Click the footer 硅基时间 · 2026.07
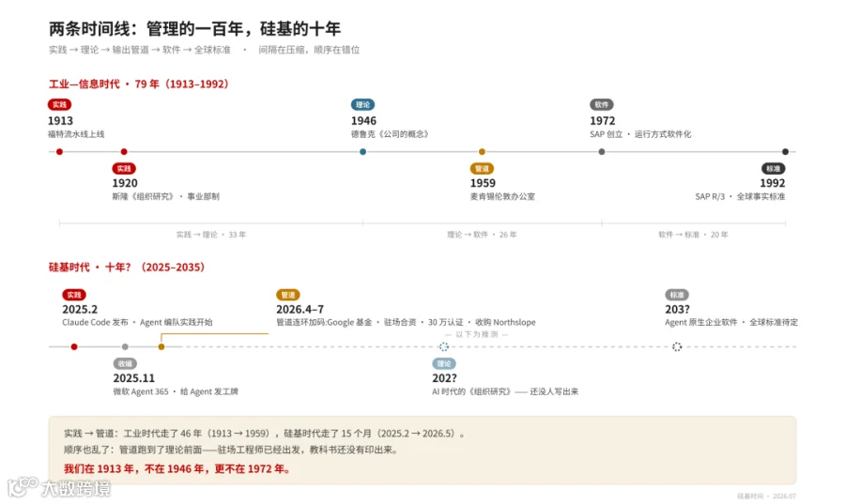Screen dimensions: 845x504 (x=766, y=496)
